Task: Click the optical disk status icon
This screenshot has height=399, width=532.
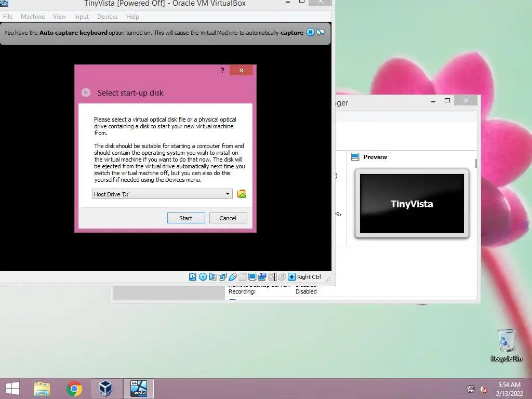Action: 203,277
